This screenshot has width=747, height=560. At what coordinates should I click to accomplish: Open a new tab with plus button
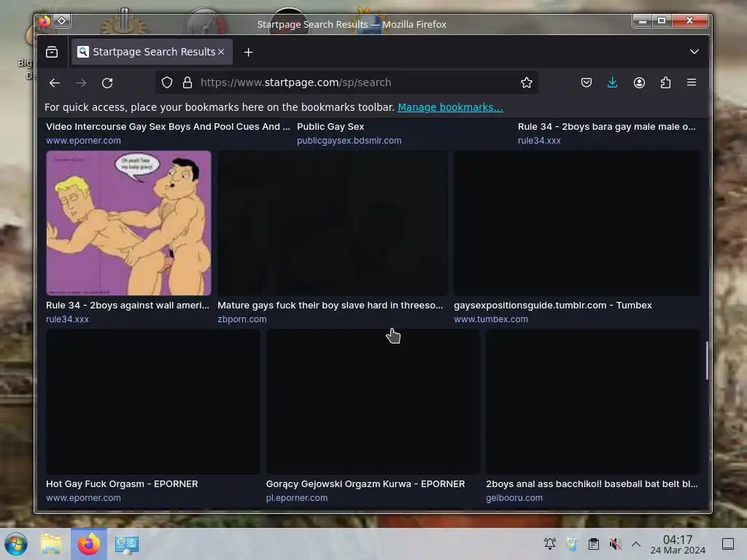(248, 52)
